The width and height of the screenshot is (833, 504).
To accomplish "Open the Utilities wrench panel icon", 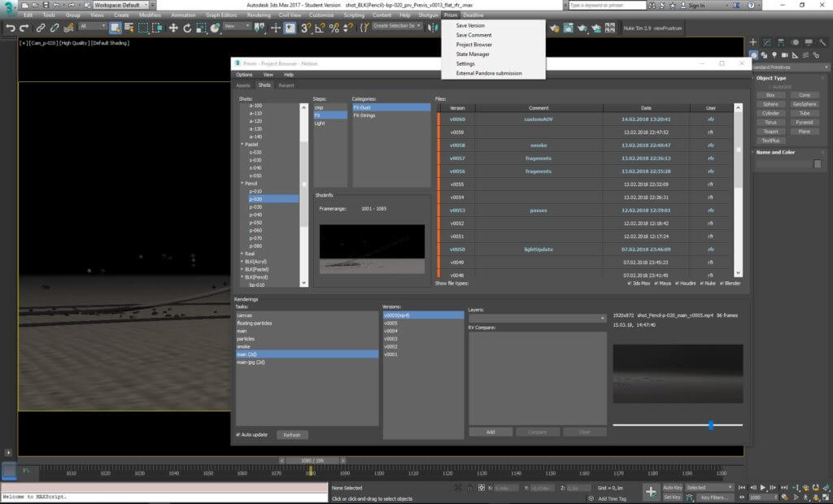I will (x=823, y=42).
